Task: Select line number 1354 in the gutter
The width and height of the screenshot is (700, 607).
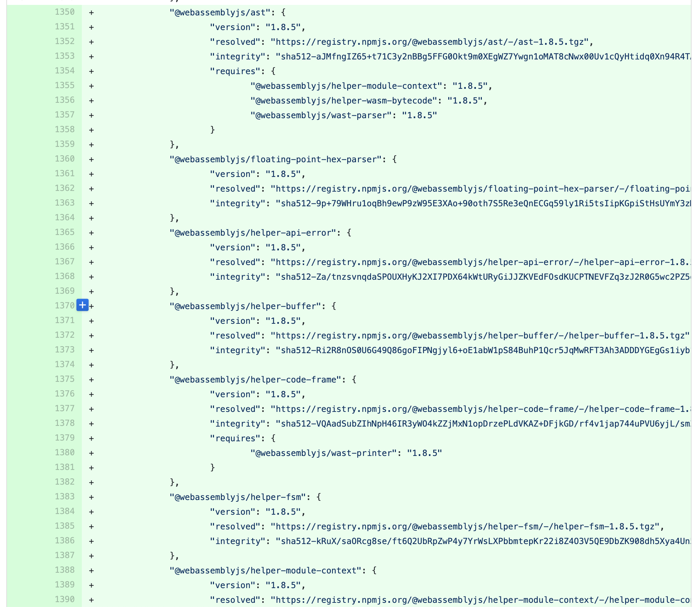Action: pyautogui.click(x=65, y=71)
